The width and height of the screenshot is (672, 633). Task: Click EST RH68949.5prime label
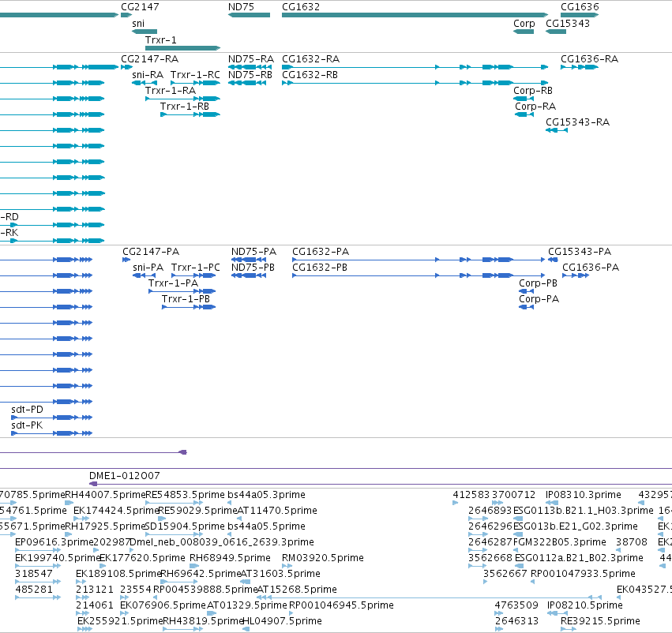(230, 557)
